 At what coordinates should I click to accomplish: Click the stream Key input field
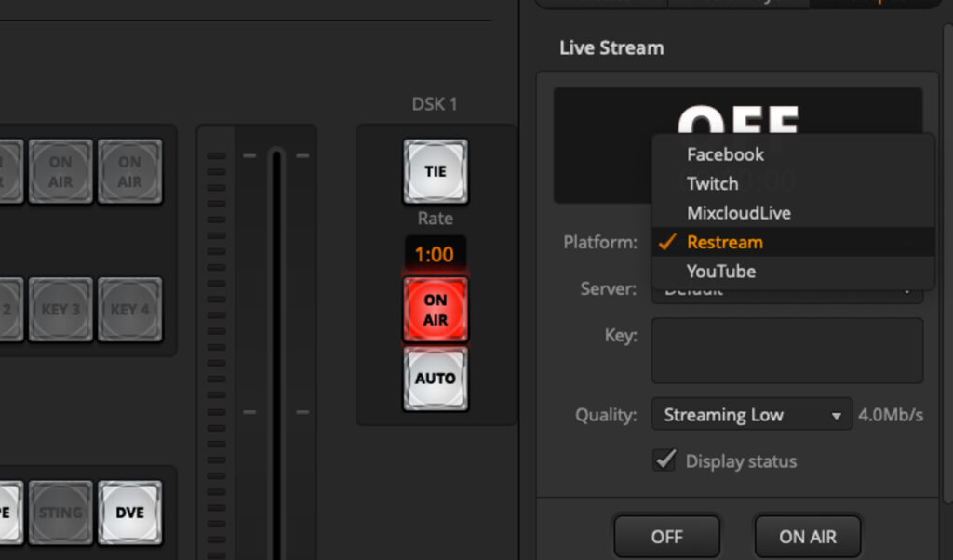pyautogui.click(x=787, y=351)
